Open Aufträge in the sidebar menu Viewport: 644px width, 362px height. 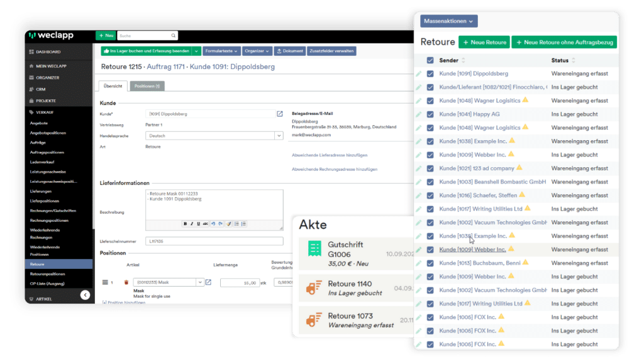pos(39,143)
